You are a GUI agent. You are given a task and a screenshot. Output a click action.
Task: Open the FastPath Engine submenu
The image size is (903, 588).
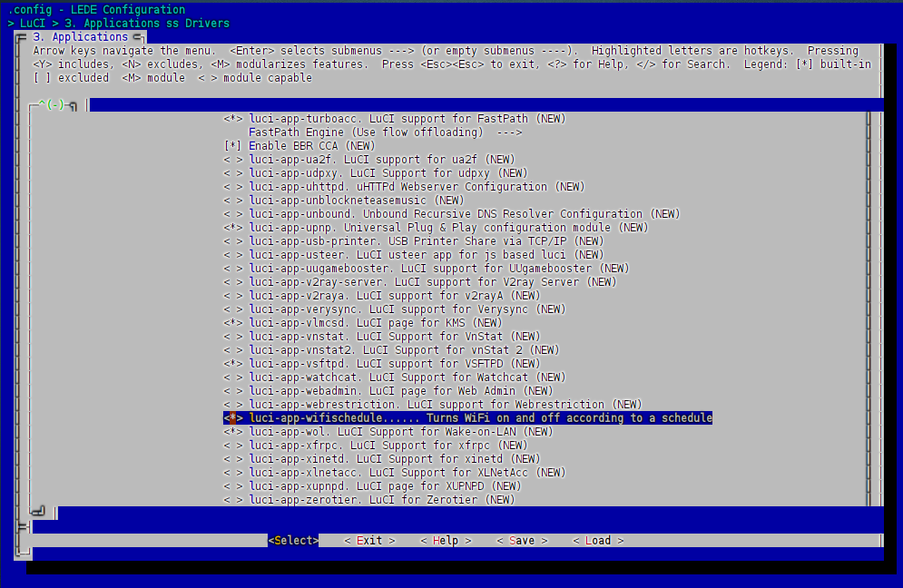(386, 132)
